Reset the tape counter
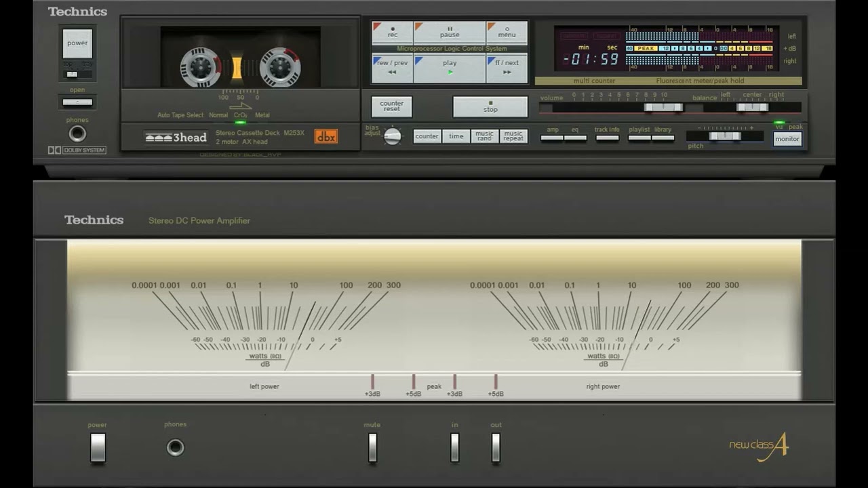This screenshot has height=488, width=868. click(x=391, y=106)
